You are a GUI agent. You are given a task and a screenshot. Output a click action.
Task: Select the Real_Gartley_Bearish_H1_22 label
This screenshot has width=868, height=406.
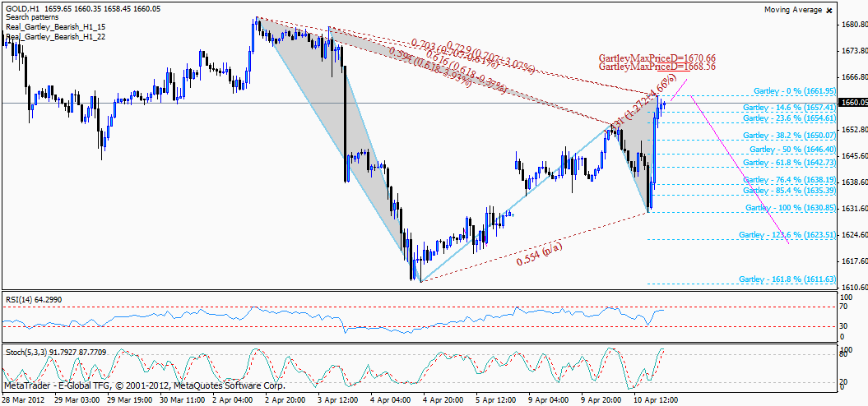pos(56,36)
